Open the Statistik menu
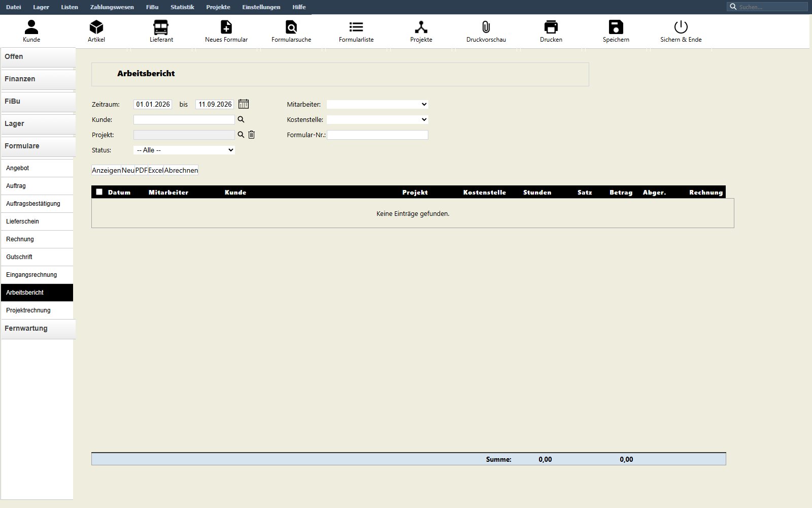This screenshot has width=812, height=508. [x=182, y=7]
